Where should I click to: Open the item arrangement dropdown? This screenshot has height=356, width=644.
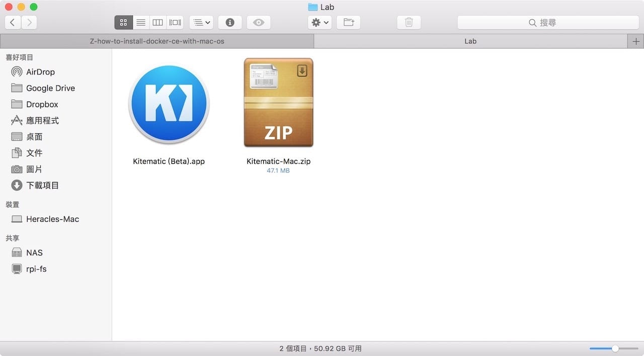pos(202,22)
